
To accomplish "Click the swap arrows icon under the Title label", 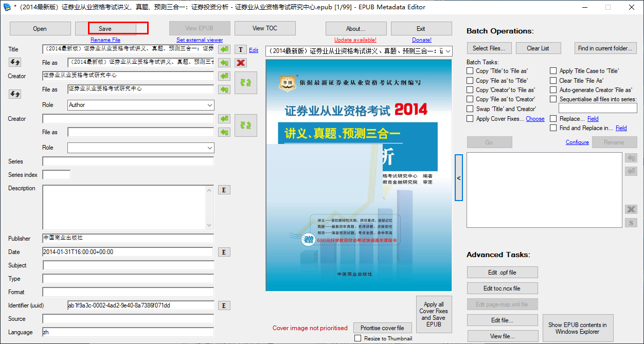I will [15, 62].
